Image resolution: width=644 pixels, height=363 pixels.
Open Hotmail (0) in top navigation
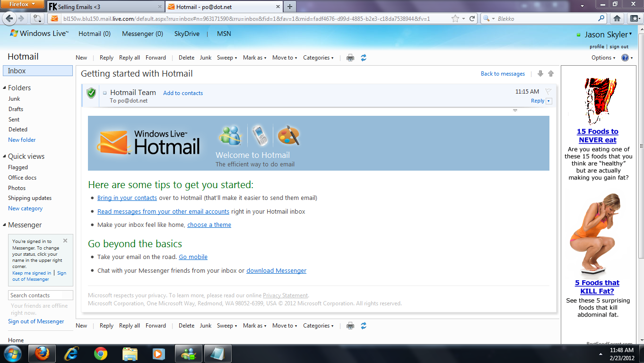95,34
